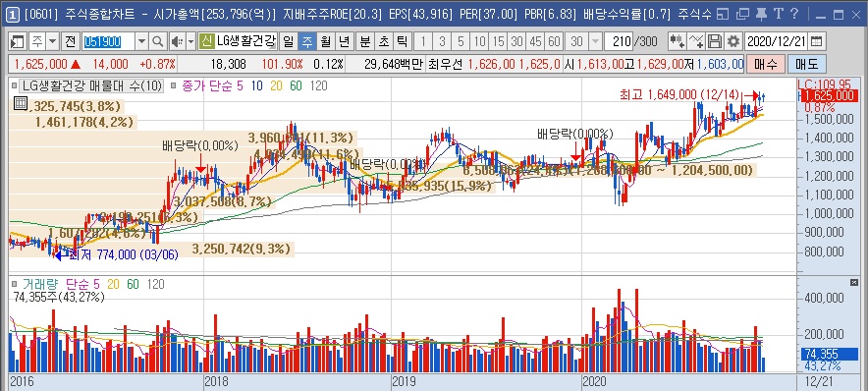Click the 매수 buy button
Screen dimensions: 868x391
[x=765, y=64]
